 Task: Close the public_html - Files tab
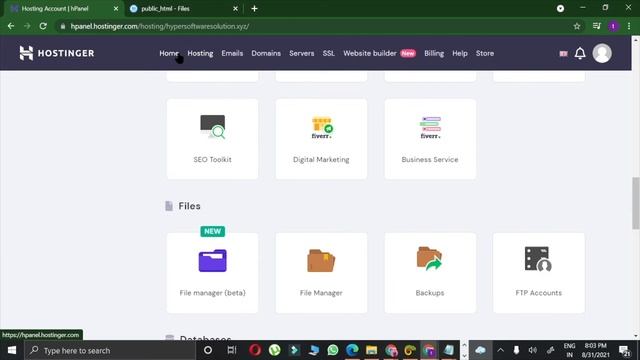[x=236, y=9]
